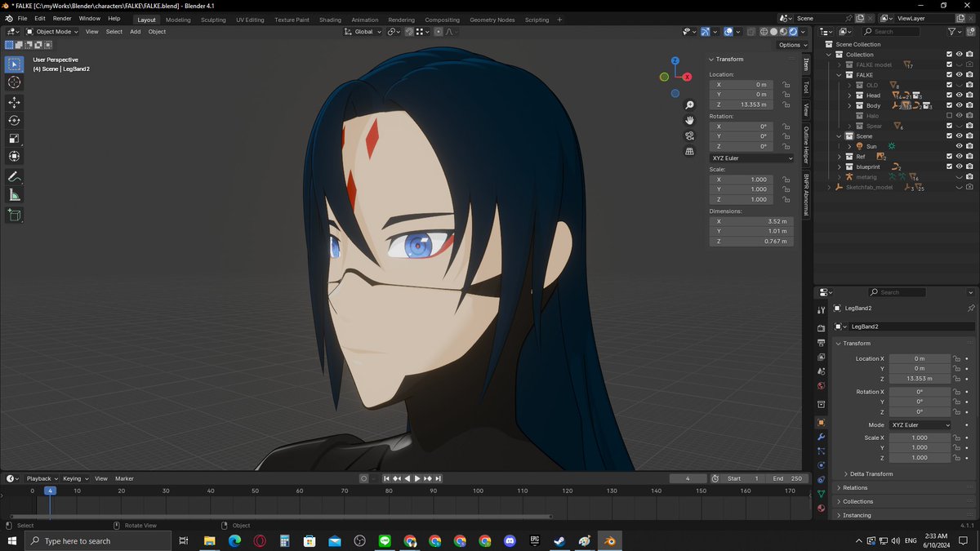Click the red X axis gizmo ball
The height and width of the screenshot is (551, 980).
pyautogui.click(x=688, y=76)
